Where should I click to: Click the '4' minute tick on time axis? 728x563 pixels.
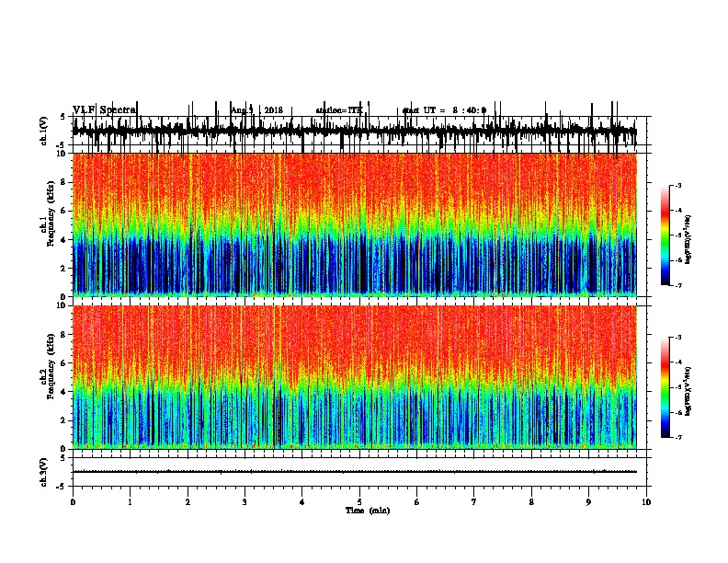pos(302,502)
